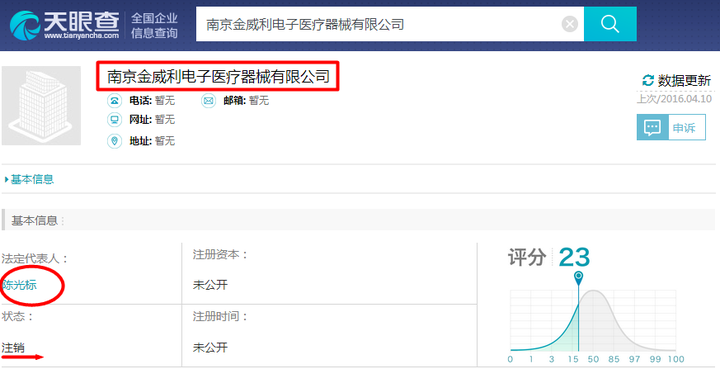This screenshot has height=369, width=720.
Task: Click the score distribution curve chart
Action: click(x=593, y=321)
